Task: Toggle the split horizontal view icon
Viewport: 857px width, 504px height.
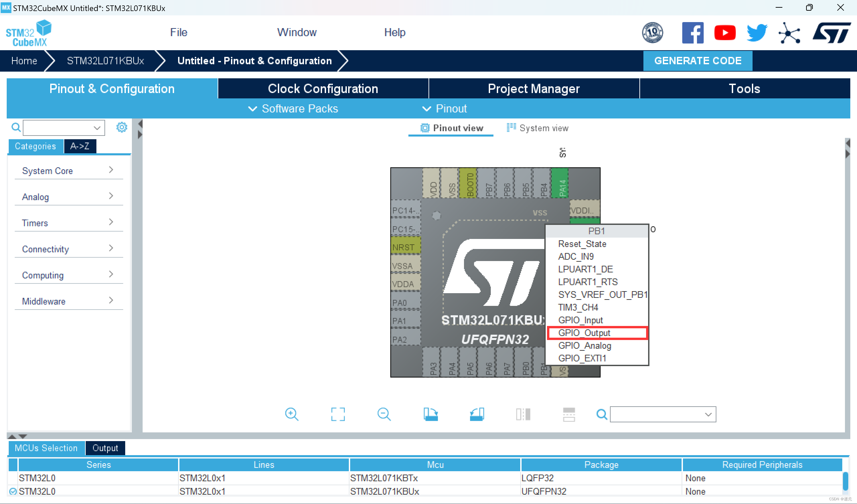Action: pyautogui.click(x=569, y=414)
